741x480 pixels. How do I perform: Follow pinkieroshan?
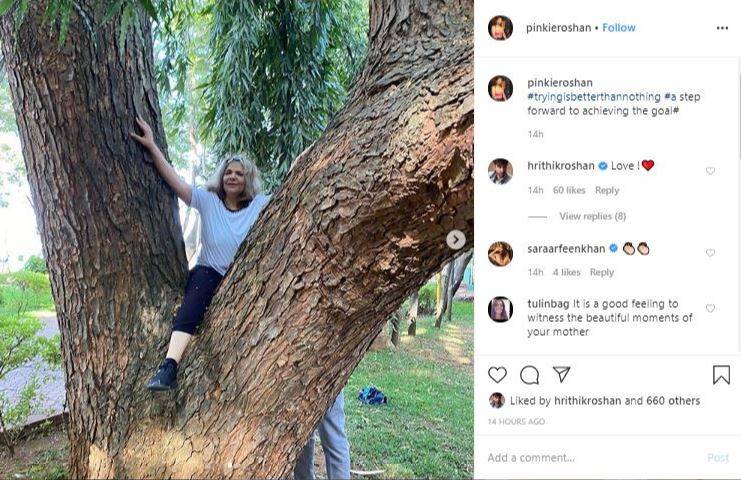pos(619,28)
